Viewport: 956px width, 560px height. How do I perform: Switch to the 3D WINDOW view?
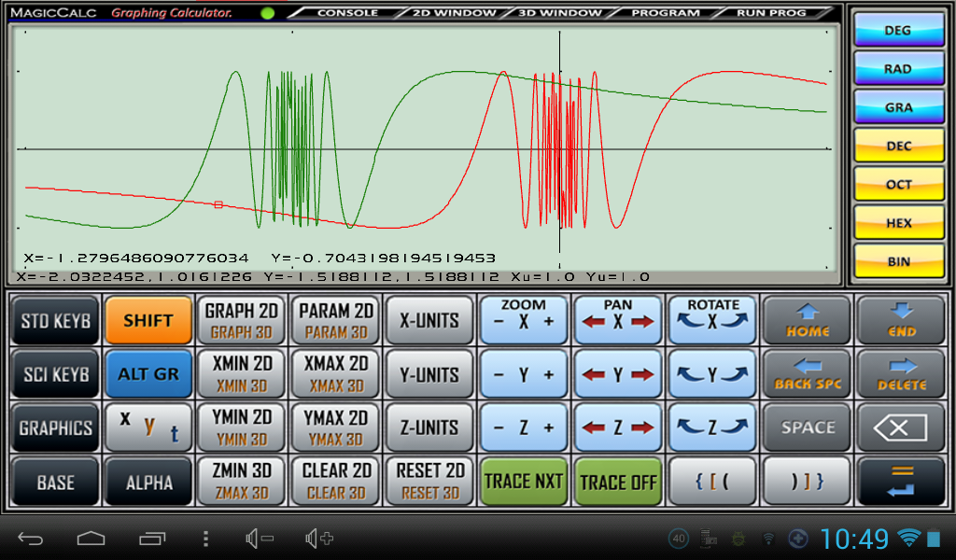[560, 12]
